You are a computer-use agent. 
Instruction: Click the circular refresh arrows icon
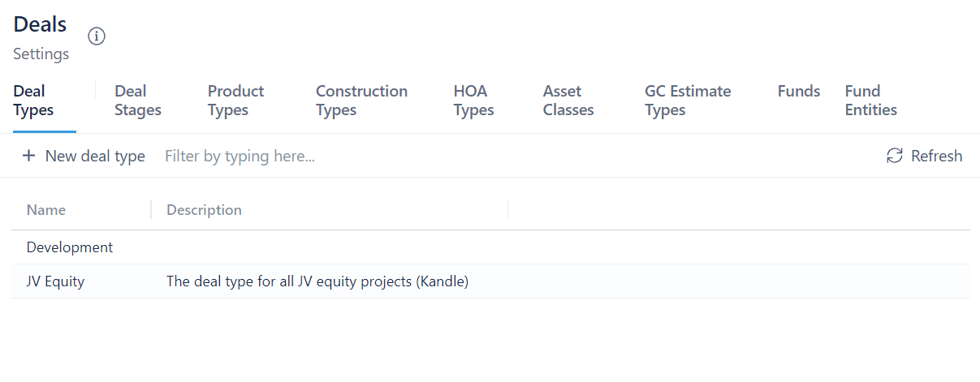tap(895, 156)
